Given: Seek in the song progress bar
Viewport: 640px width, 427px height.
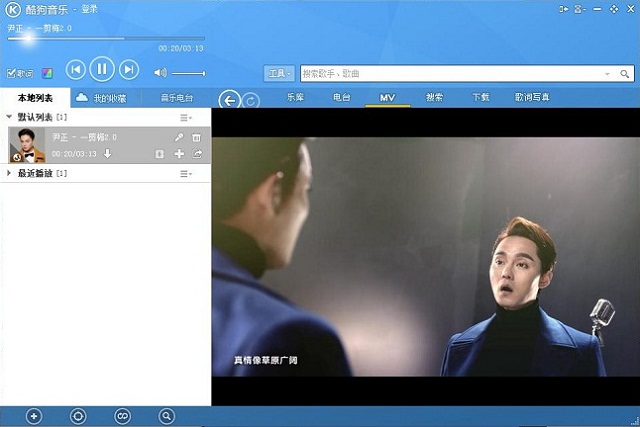Looking at the screenshot, I should pos(106,38).
